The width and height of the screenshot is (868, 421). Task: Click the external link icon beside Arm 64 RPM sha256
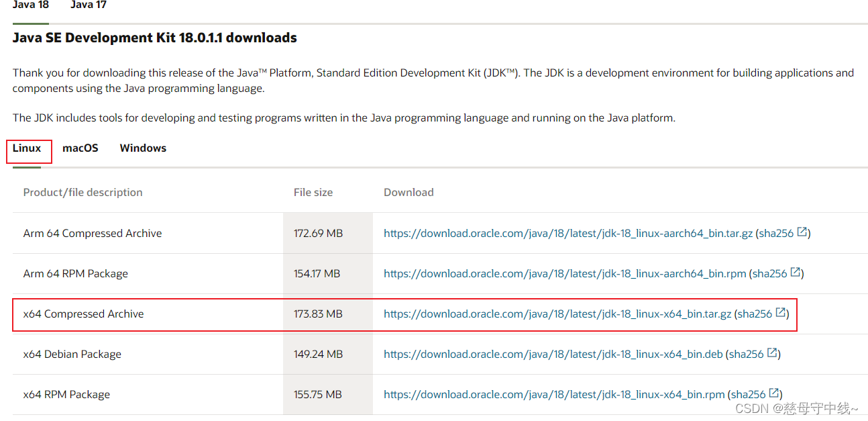[796, 272]
